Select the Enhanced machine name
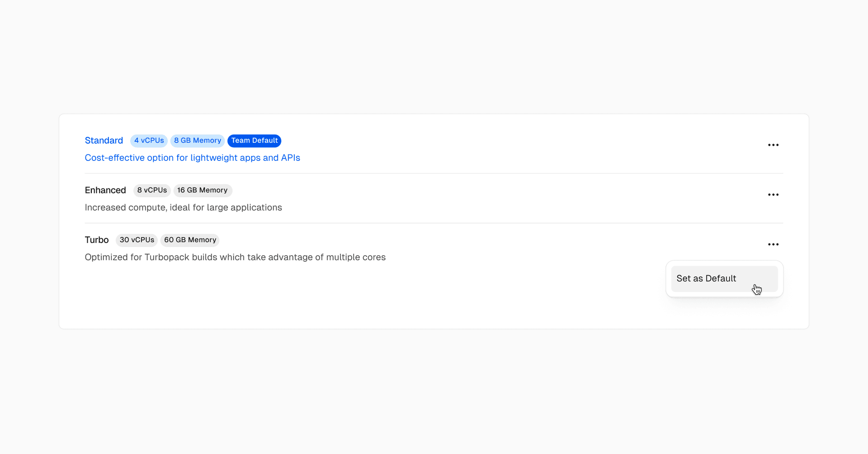Screen dimensions: 868x454 point(105,190)
